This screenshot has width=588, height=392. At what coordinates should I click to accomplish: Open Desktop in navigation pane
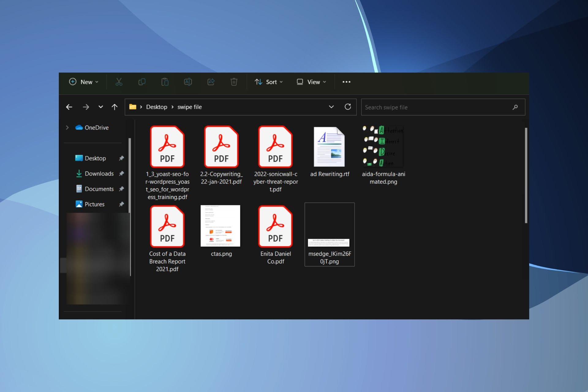pyautogui.click(x=95, y=158)
